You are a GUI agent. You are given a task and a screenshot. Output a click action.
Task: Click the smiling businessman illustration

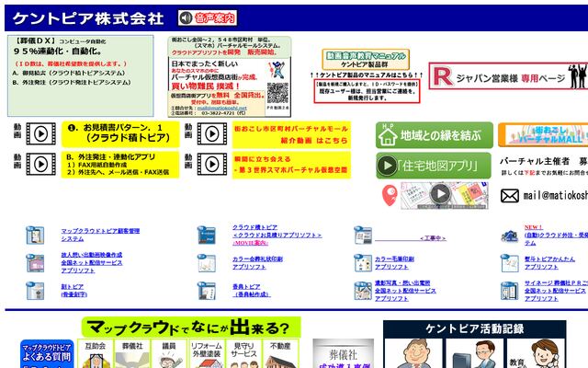coord(414,353)
